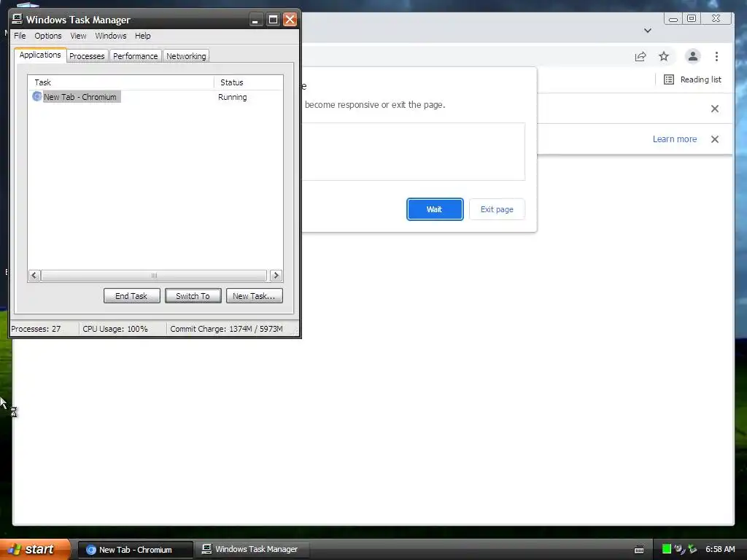Click the Chromium icon in the task list
The height and width of the screenshot is (560, 747).
pos(36,97)
